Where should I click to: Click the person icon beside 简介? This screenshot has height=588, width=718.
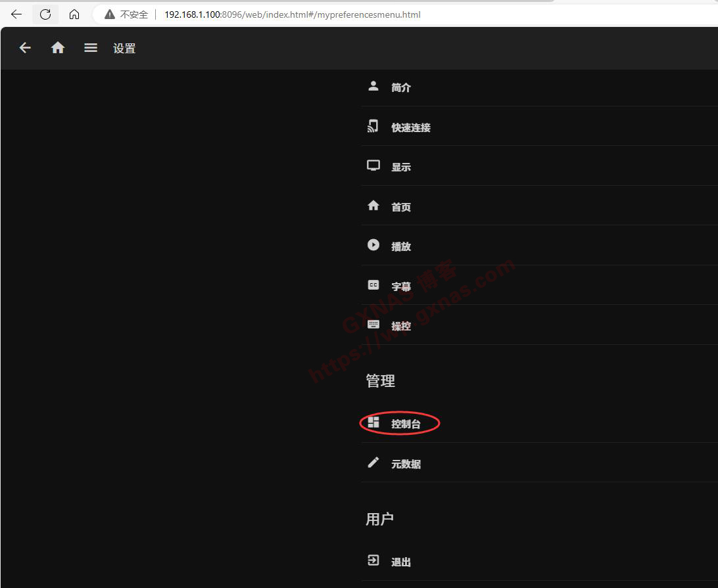[373, 87]
